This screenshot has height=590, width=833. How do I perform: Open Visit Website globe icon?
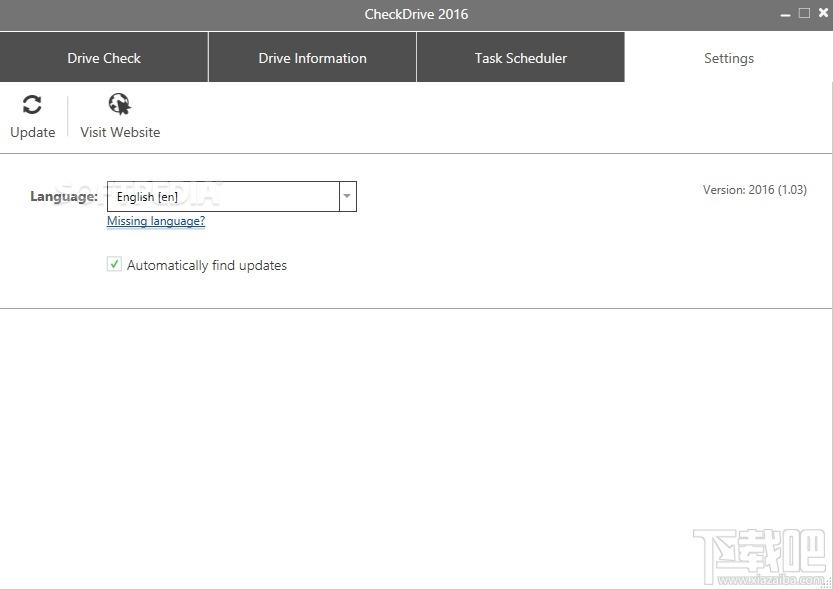pyautogui.click(x=120, y=104)
